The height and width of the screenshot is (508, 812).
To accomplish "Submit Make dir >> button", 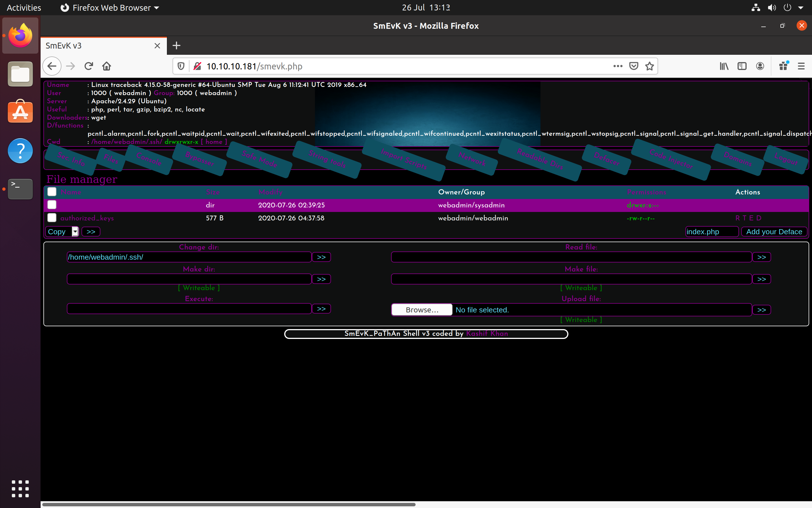I will (x=321, y=279).
